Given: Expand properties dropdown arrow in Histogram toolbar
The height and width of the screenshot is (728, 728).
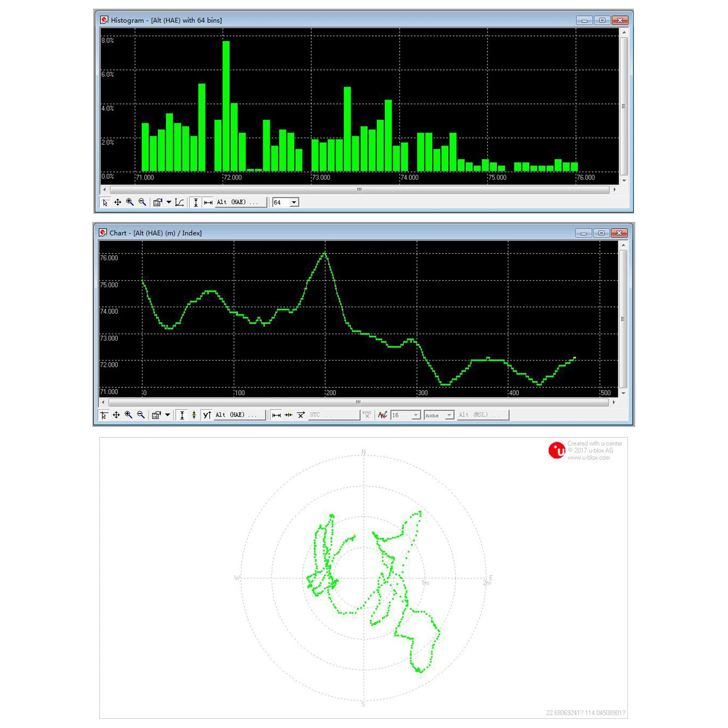Looking at the screenshot, I should [x=169, y=202].
